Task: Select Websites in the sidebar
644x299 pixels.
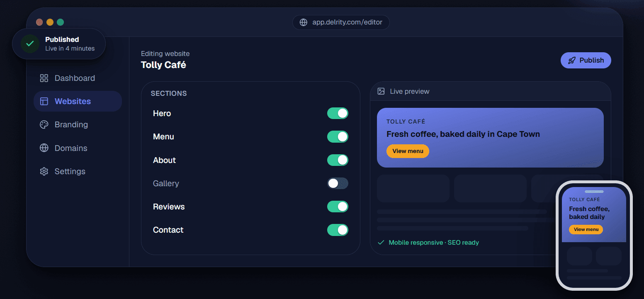Action: 78,101
